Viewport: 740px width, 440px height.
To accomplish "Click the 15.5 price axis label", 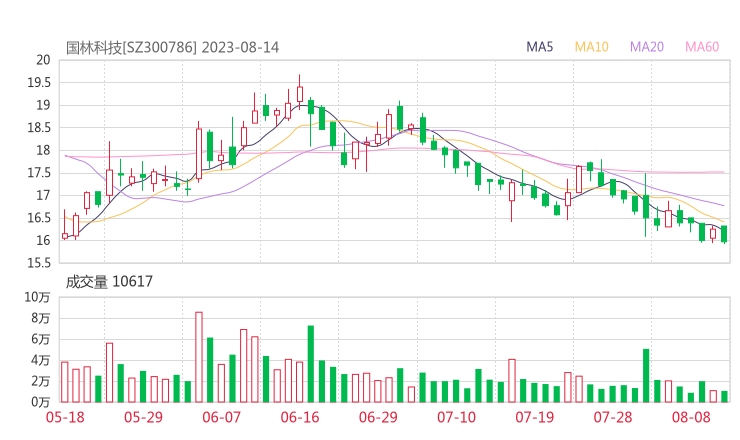I will coord(39,263).
